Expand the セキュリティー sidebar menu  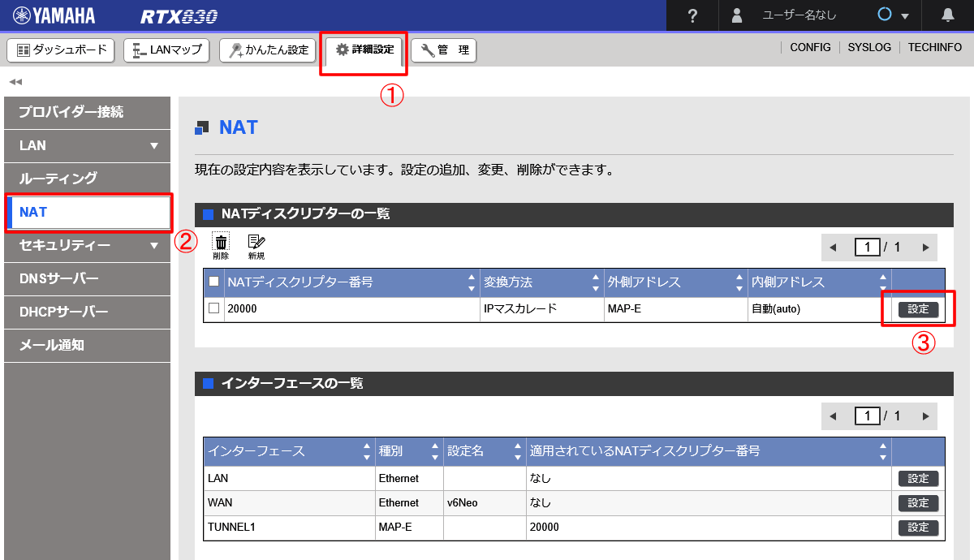click(x=87, y=245)
